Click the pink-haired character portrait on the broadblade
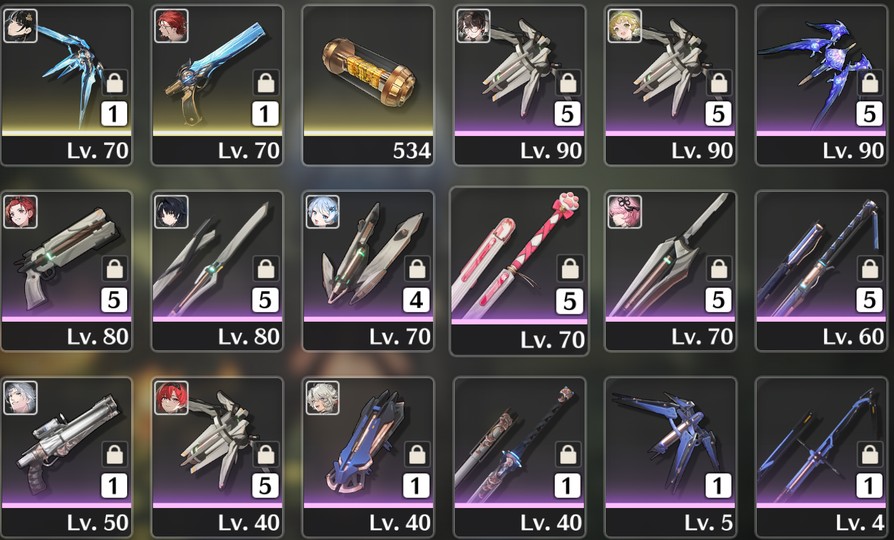This screenshot has width=894, height=540. click(x=624, y=212)
